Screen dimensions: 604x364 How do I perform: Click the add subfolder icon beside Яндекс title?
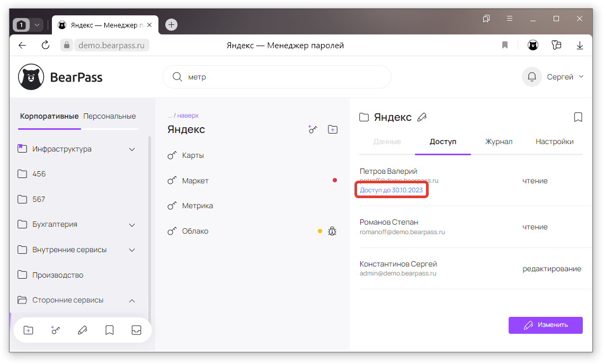tap(333, 129)
